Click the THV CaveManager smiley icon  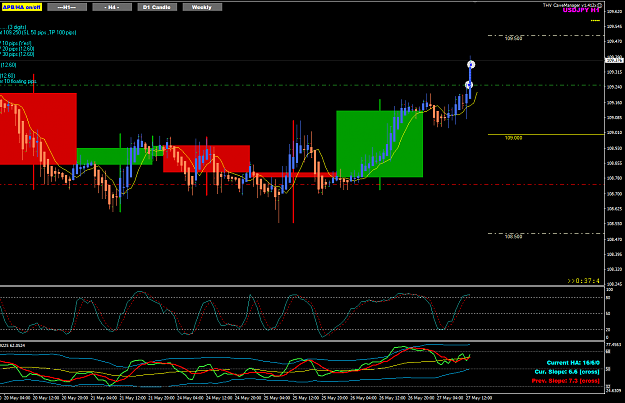(599, 5)
